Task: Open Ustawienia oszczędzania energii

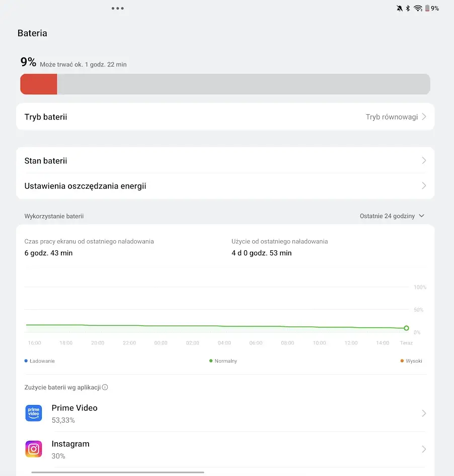Action: click(x=225, y=186)
